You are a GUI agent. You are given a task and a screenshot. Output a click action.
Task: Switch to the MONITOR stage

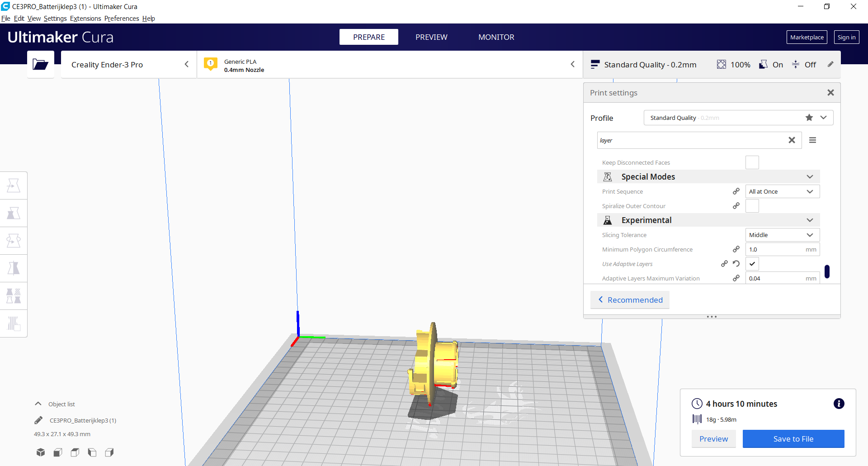tap(496, 37)
